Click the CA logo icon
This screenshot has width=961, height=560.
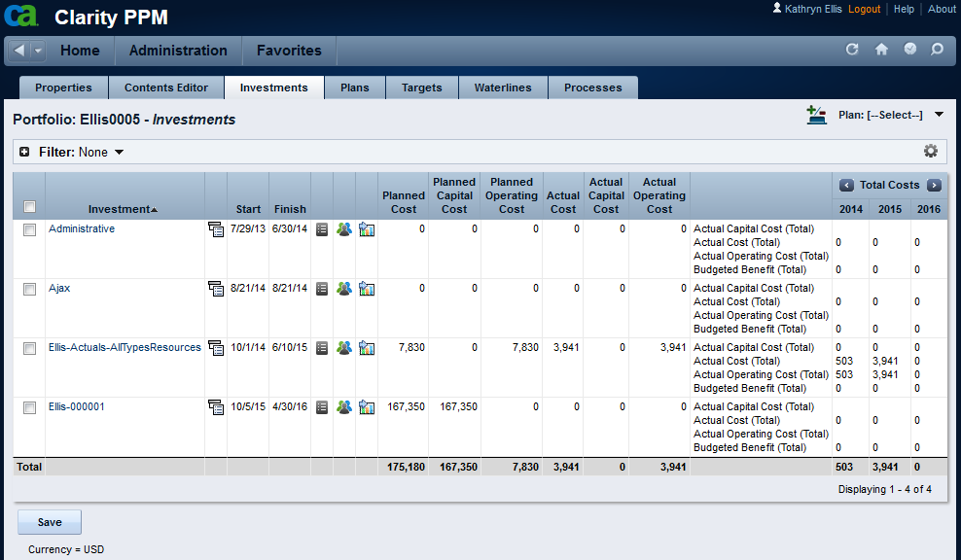point(21,16)
